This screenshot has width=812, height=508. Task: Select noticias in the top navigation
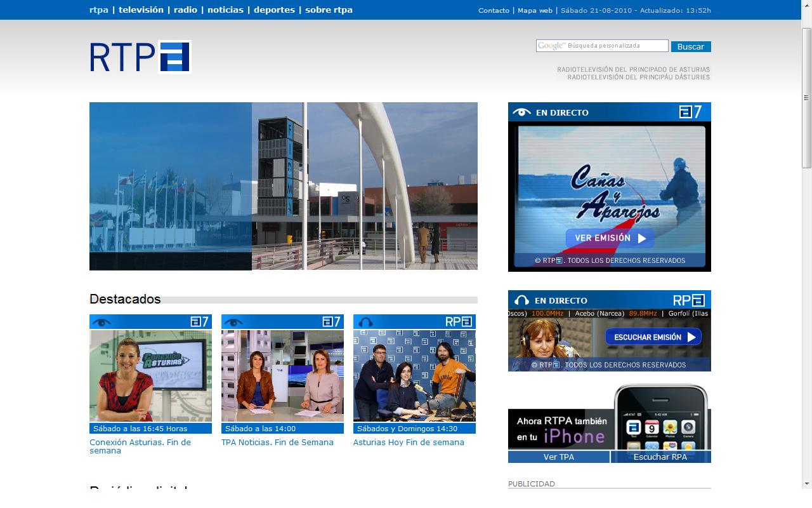click(225, 10)
